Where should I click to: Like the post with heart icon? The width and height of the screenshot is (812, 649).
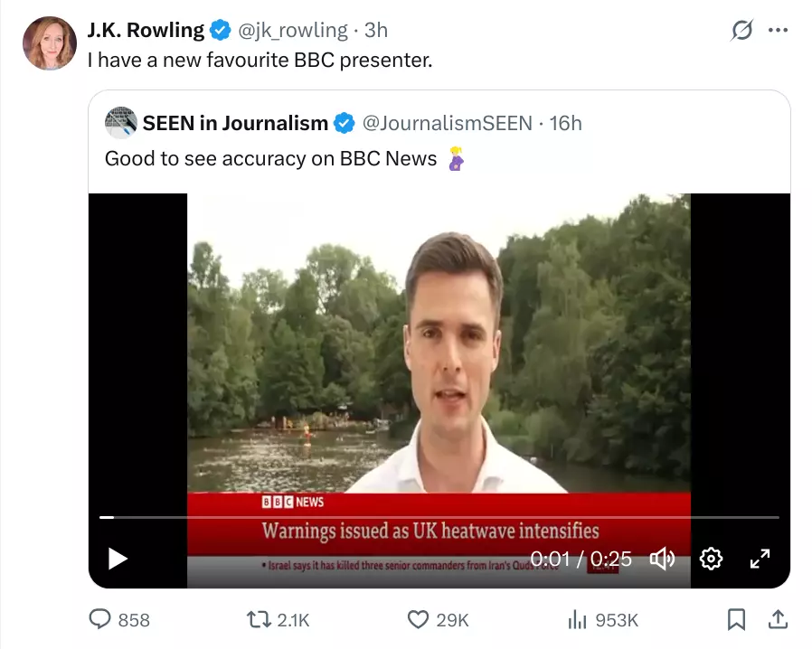click(x=418, y=619)
